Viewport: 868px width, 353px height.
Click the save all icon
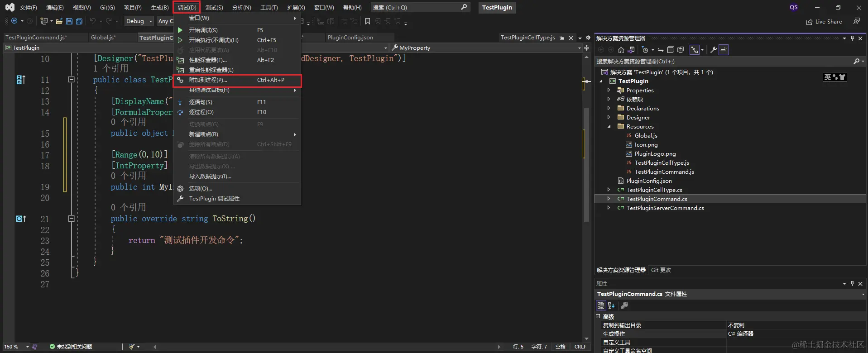click(79, 21)
